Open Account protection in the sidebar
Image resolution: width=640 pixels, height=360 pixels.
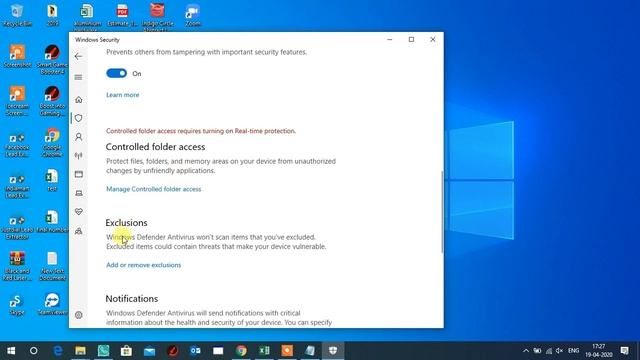[x=78, y=137]
